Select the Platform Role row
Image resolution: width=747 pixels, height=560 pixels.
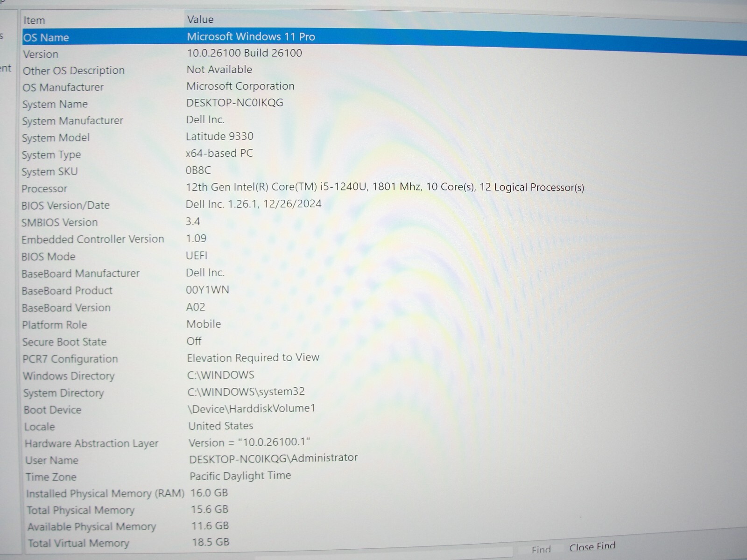point(54,325)
